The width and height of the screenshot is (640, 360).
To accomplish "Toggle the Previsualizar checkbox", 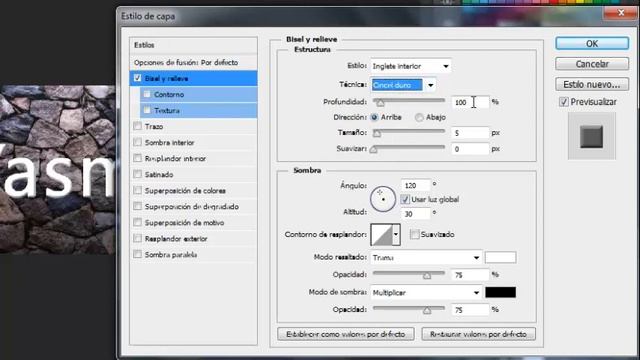I will click(x=564, y=102).
